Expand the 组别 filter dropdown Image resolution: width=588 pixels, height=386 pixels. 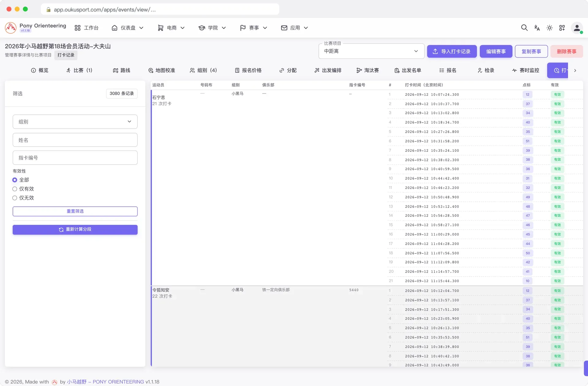pos(75,122)
